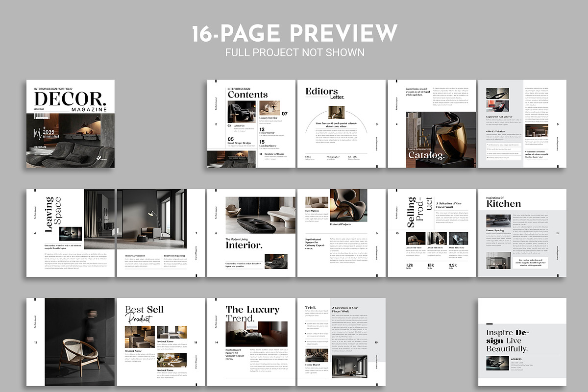Click the 'Home Decor' caption on page 15
The width and height of the screenshot is (588, 392).
(x=313, y=365)
